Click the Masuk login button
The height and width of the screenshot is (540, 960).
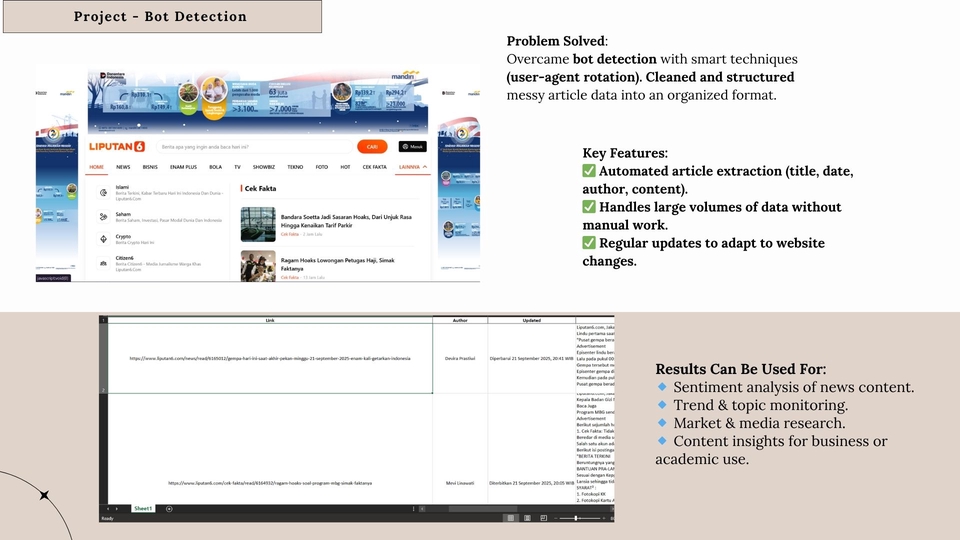point(413,146)
